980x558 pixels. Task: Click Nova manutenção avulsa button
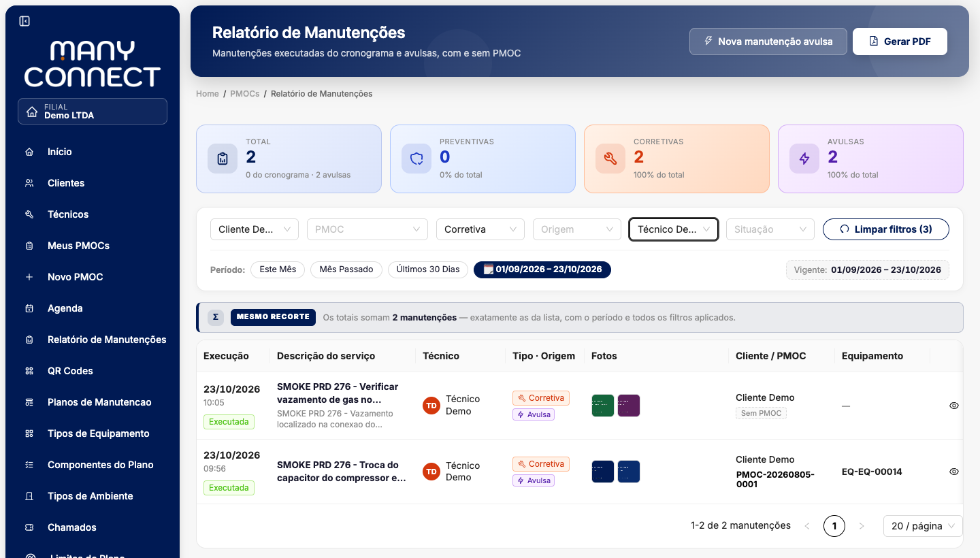coord(768,42)
